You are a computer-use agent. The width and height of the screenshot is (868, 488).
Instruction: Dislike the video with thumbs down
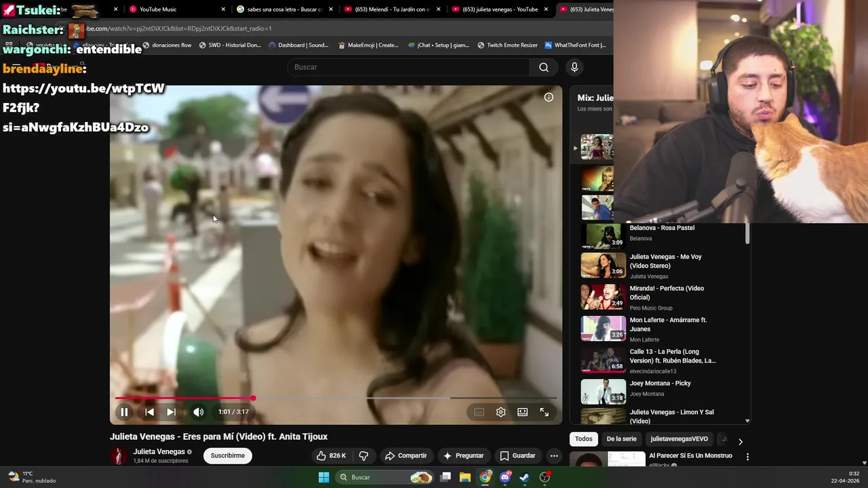pyautogui.click(x=363, y=455)
